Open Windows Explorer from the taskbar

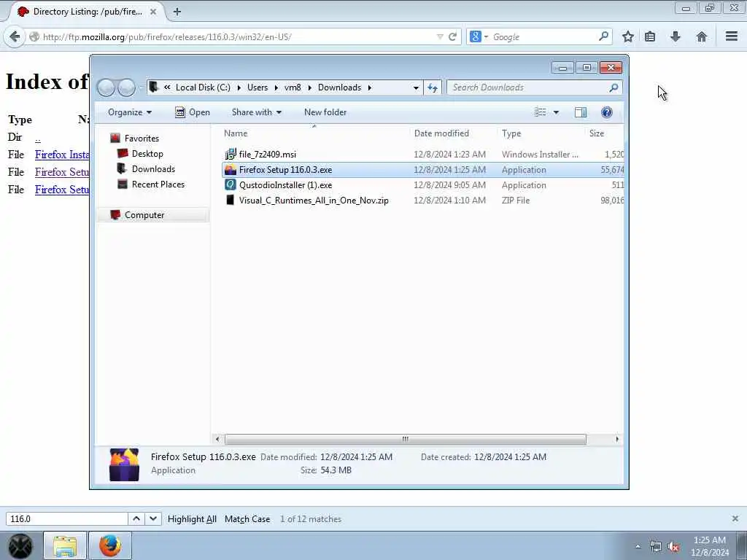(65, 546)
